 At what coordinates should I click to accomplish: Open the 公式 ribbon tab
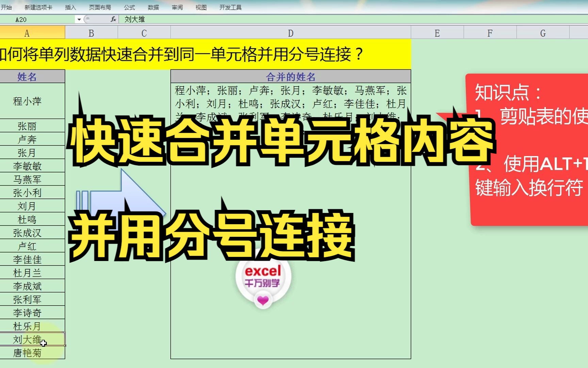(x=129, y=7)
